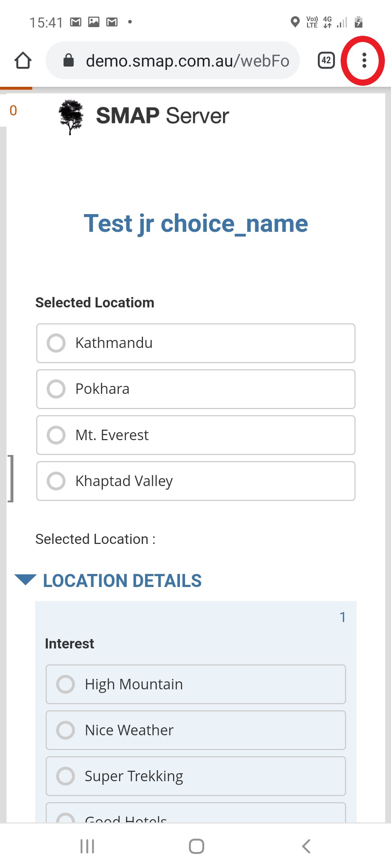Open the Android recent apps button

click(x=87, y=846)
